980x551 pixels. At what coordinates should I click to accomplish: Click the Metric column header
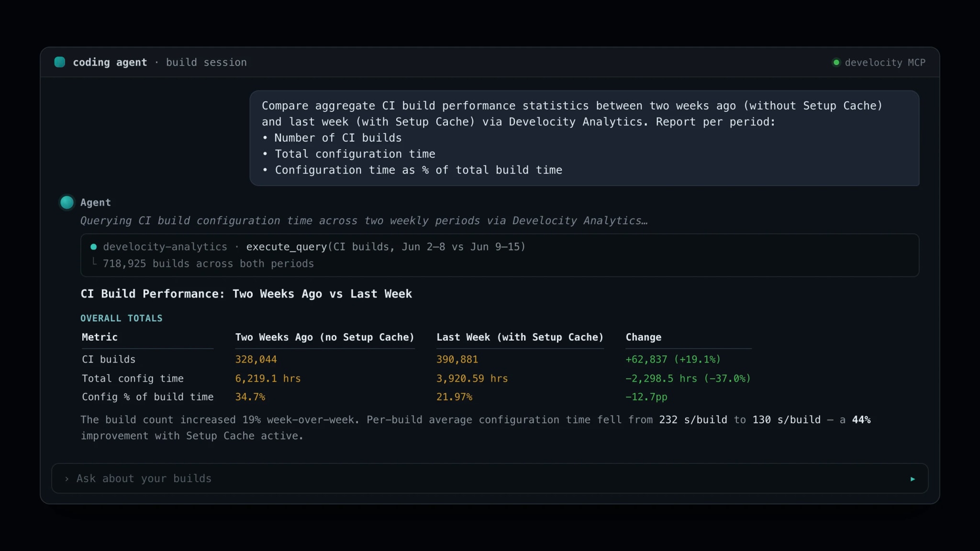click(x=100, y=337)
